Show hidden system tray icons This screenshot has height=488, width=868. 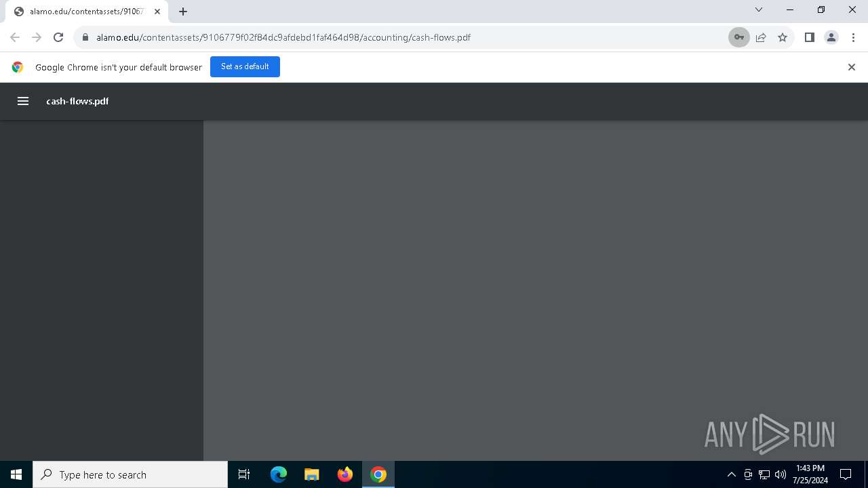731,474
